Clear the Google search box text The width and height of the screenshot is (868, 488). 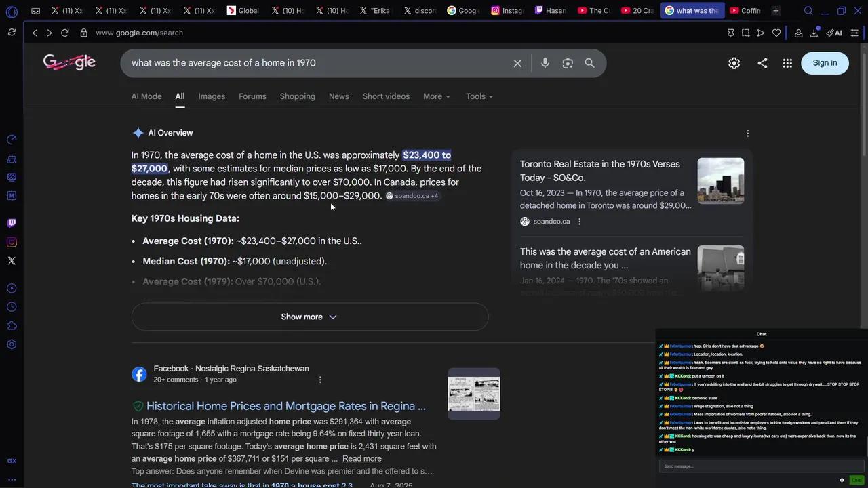[517, 63]
